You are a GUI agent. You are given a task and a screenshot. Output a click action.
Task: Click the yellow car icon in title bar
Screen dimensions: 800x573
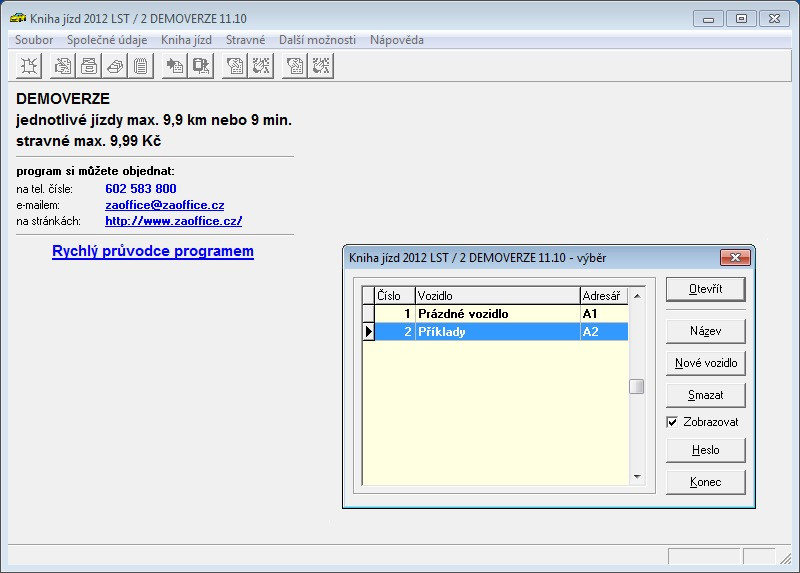(18, 18)
